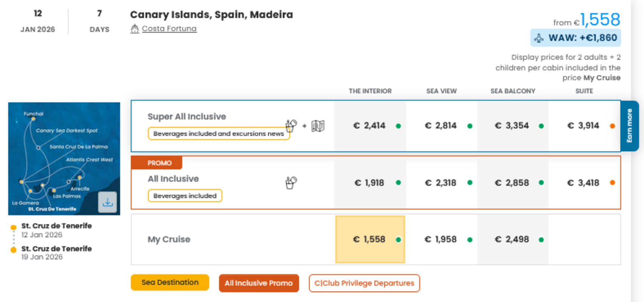Click the beverages icon in Super All Inclusive
Image resolution: width=644 pixels, height=302 pixels.
[x=291, y=126]
